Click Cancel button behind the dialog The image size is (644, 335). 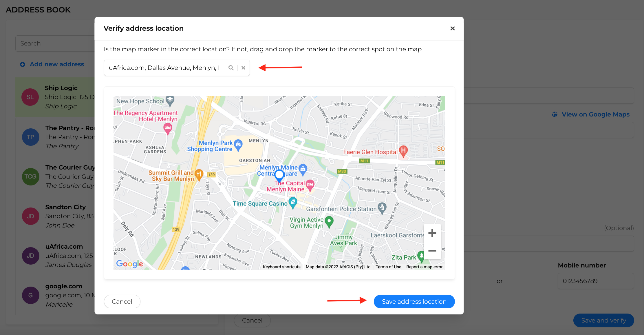[252, 321]
